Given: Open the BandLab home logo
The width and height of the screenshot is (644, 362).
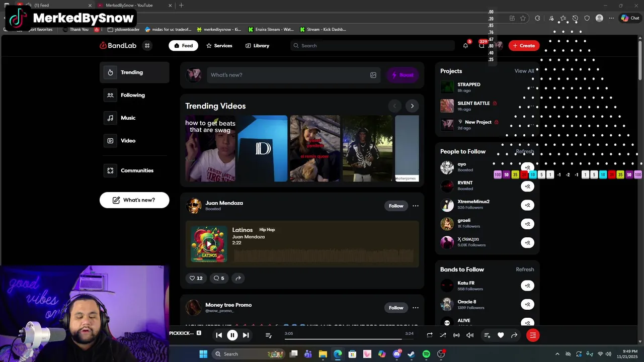Looking at the screenshot, I should click(118, 46).
